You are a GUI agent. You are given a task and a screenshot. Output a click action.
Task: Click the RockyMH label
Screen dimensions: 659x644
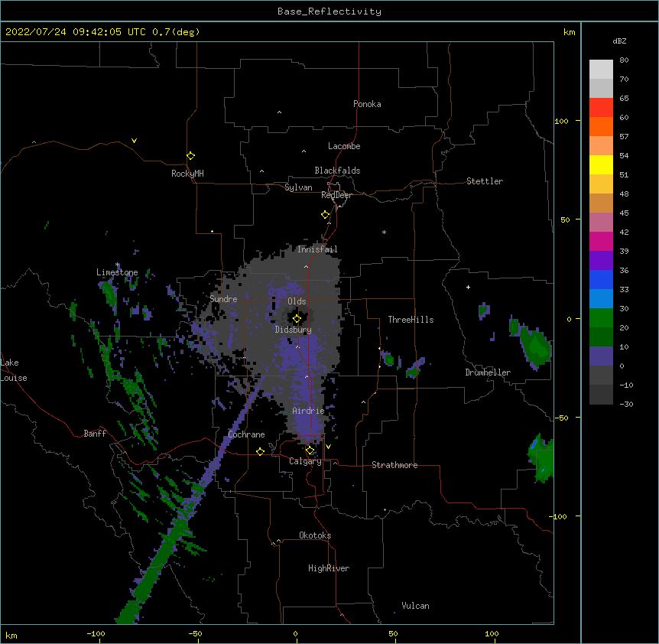coord(187,174)
